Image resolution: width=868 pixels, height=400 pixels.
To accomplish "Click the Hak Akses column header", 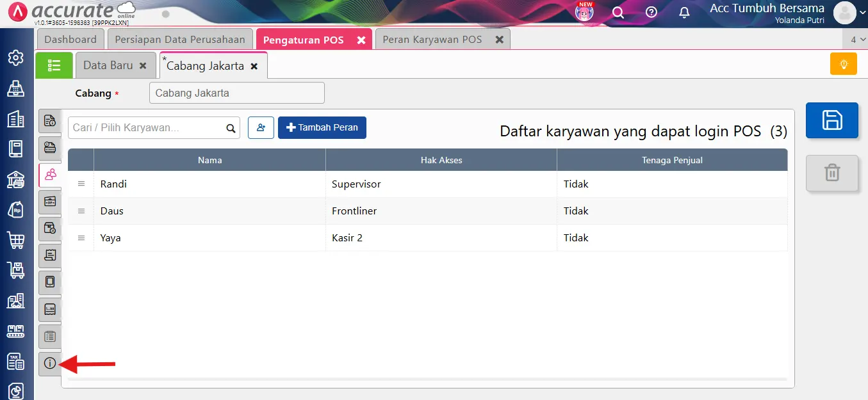I will pyautogui.click(x=441, y=160).
